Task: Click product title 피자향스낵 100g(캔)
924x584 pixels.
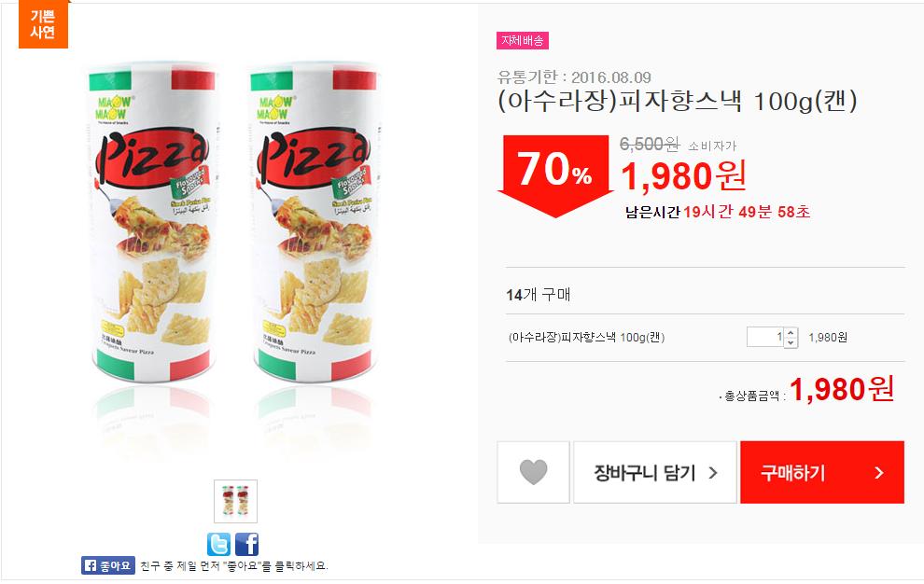Action: click(677, 101)
